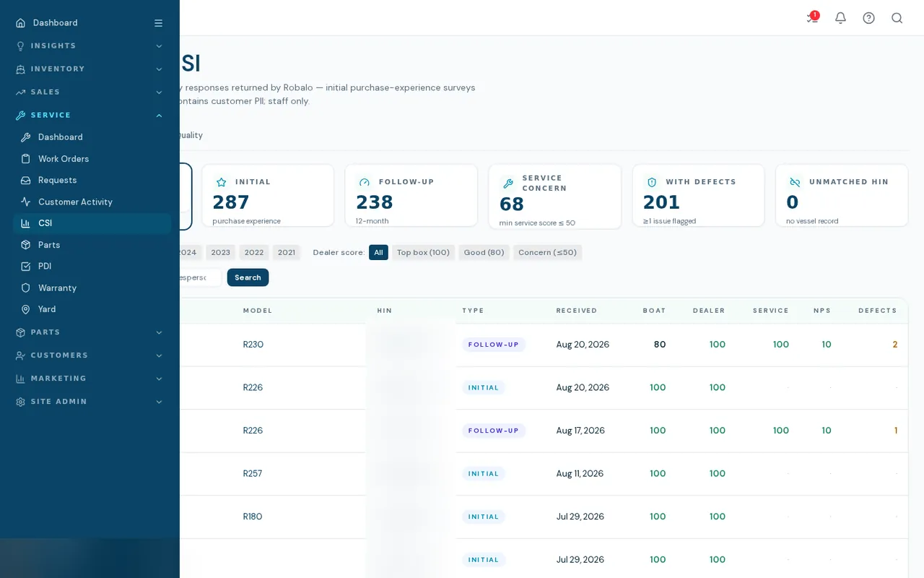Expand the Customers section

pyautogui.click(x=90, y=355)
